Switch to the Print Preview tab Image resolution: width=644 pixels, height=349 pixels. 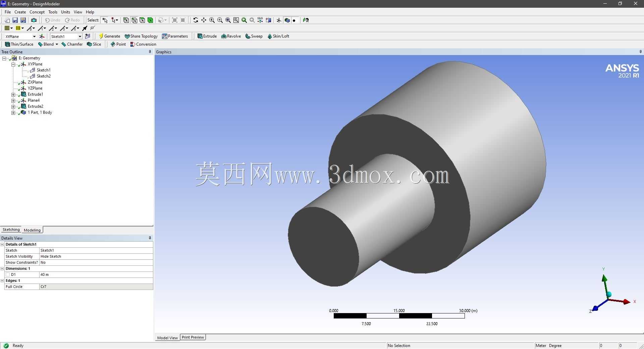tap(193, 337)
